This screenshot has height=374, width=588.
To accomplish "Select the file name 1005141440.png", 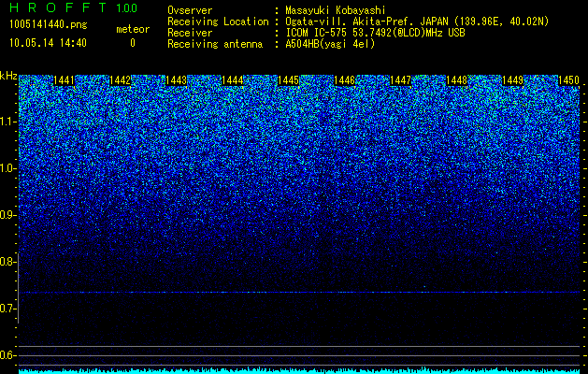I will pos(49,24).
